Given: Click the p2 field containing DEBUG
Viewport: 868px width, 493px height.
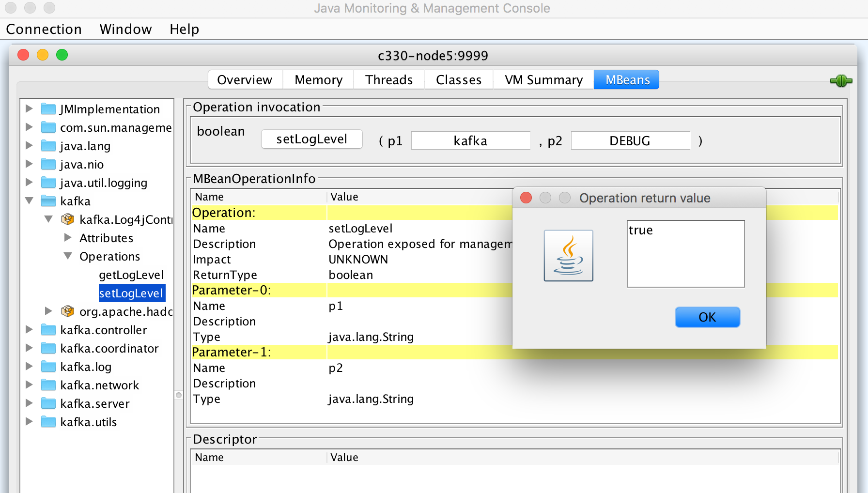Looking at the screenshot, I should 630,140.
